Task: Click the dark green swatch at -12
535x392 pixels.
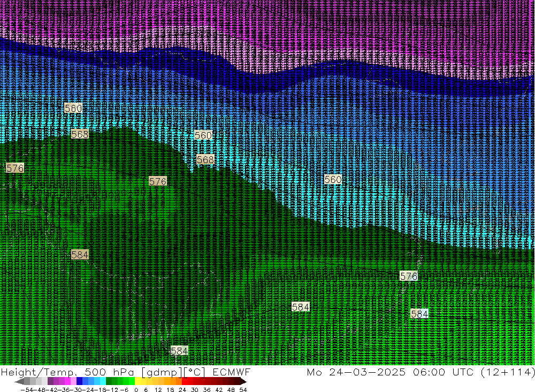Action: tap(109, 381)
